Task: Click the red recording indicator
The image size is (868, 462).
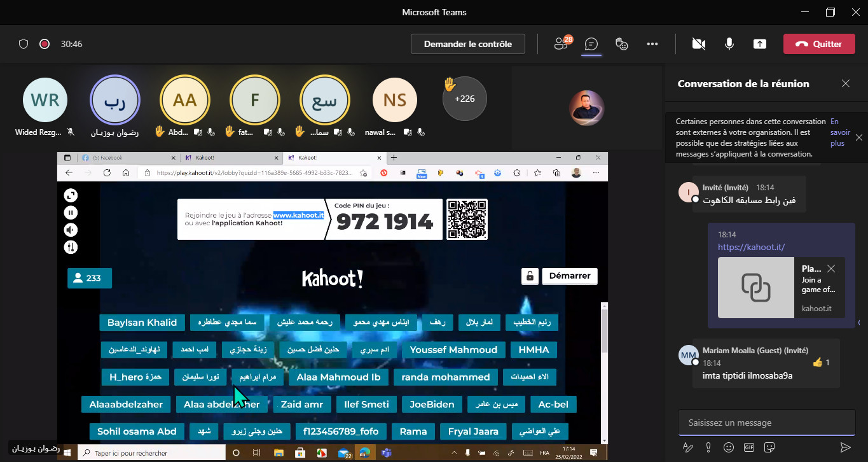Action: point(45,44)
